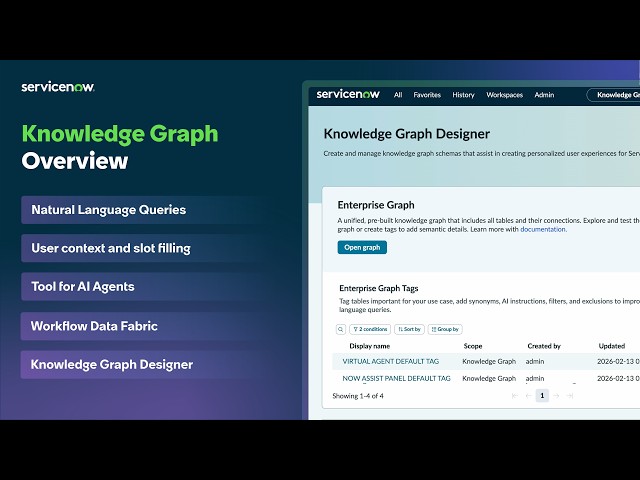The height and width of the screenshot is (480, 640).
Task: Go to previous page of tags
Action: click(528, 396)
